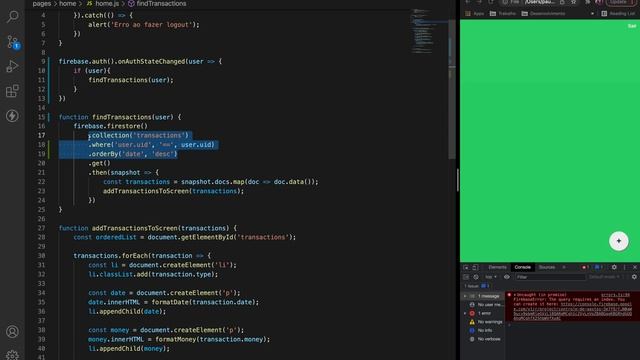Open the Firebase console index creation link
The height and width of the screenshot is (360, 640).
click(x=572, y=311)
